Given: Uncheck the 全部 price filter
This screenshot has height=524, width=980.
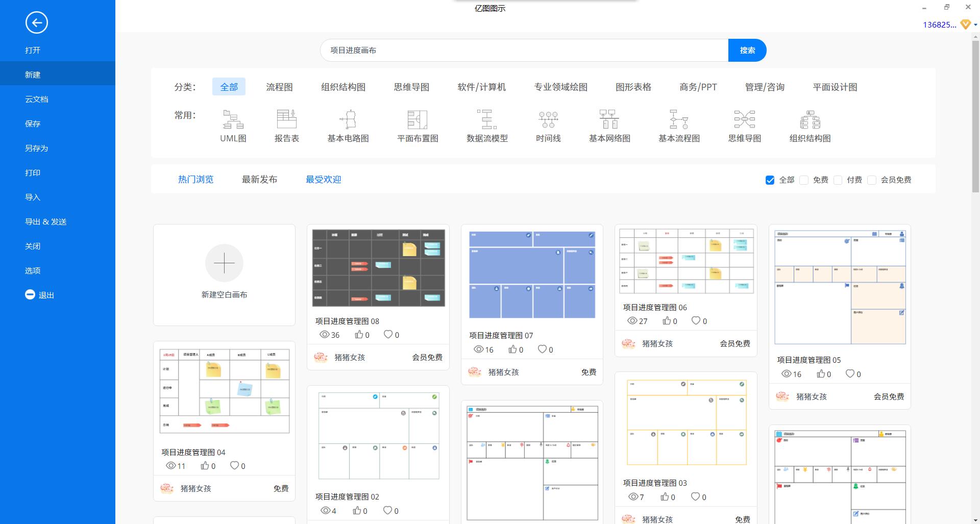Looking at the screenshot, I should (770, 180).
